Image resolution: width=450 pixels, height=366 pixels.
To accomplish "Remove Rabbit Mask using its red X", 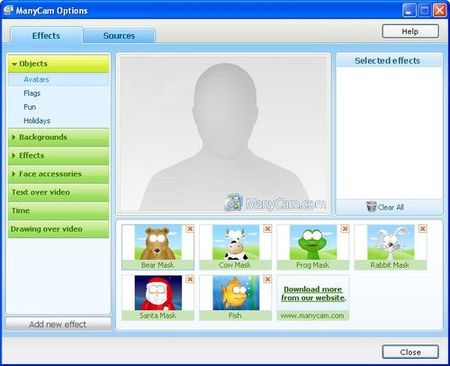I will point(423,229).
